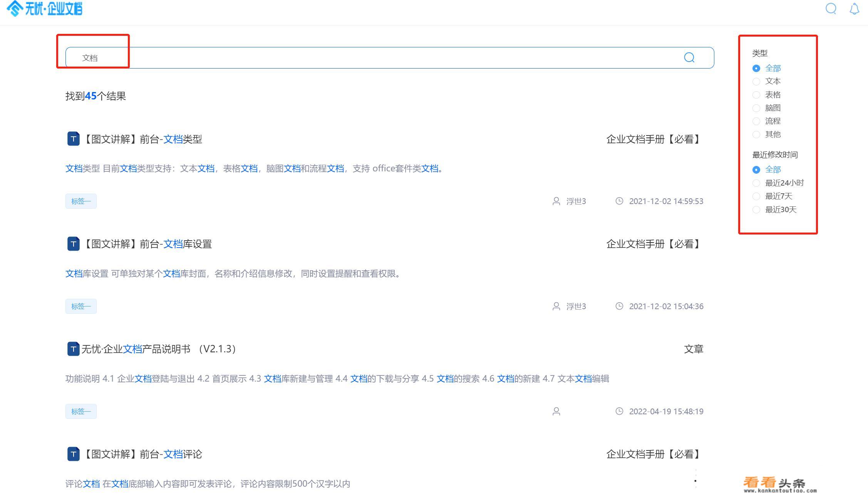This screenshot has height=504, width=868.
Task: Click clock icon beside 2021-12-02 15:04:36
Action: point(619,306)
